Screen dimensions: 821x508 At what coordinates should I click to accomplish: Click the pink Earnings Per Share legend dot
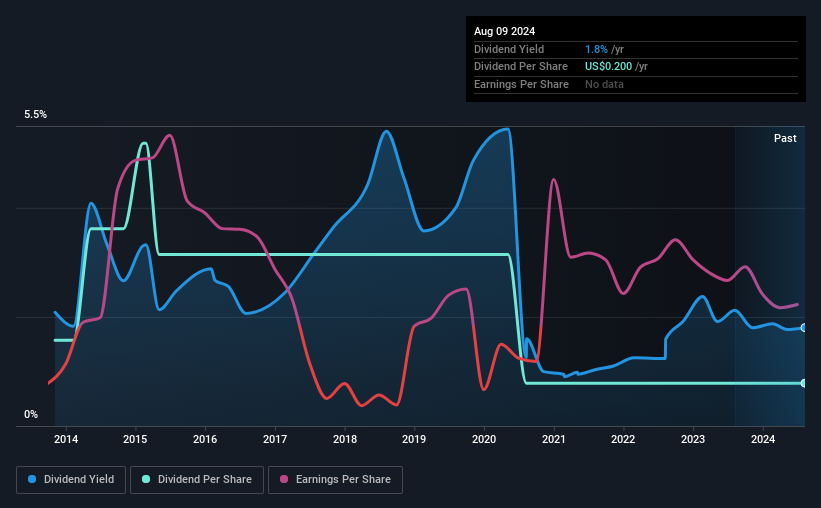(x=284, y=479)
